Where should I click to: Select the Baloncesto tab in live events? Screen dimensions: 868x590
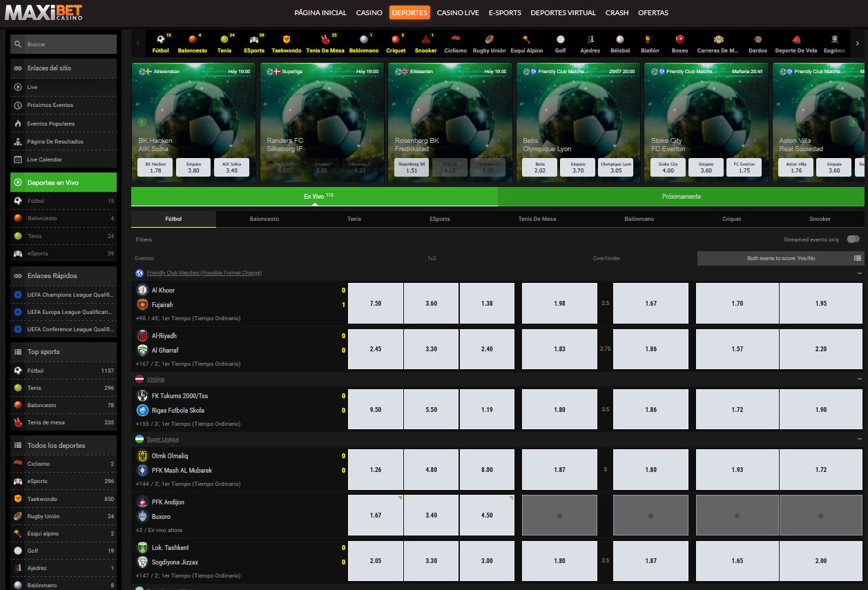click(x=264, y=219)
